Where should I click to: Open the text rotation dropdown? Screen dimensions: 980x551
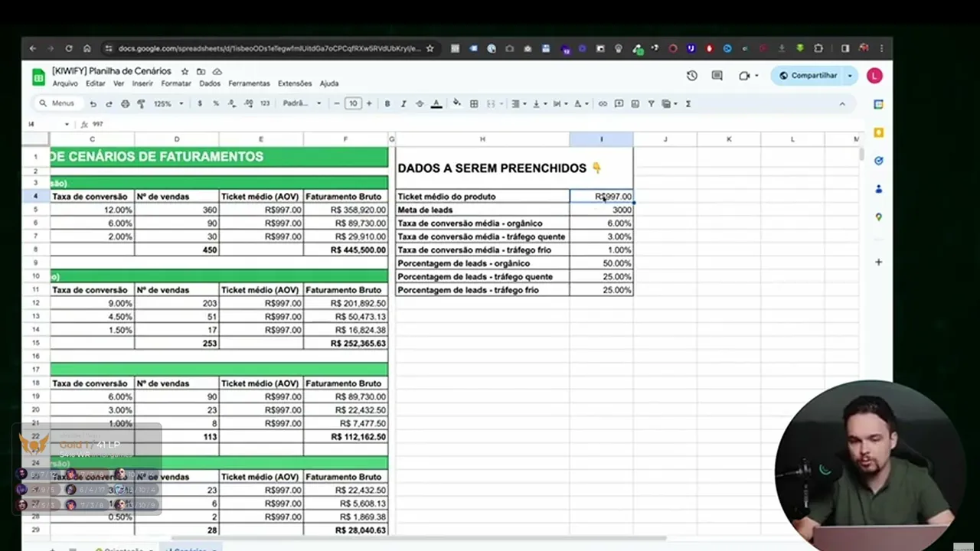tap(580, 103)
